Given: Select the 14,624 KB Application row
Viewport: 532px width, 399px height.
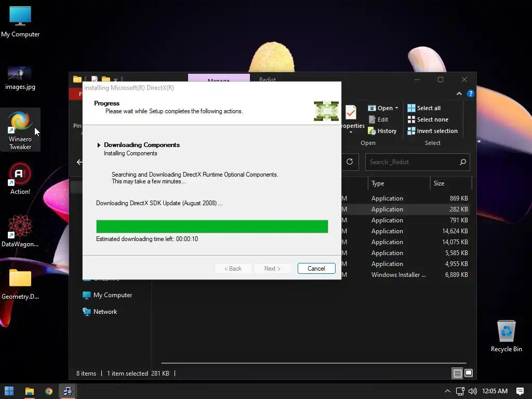Looking at the screenshot, I should 406,231.
